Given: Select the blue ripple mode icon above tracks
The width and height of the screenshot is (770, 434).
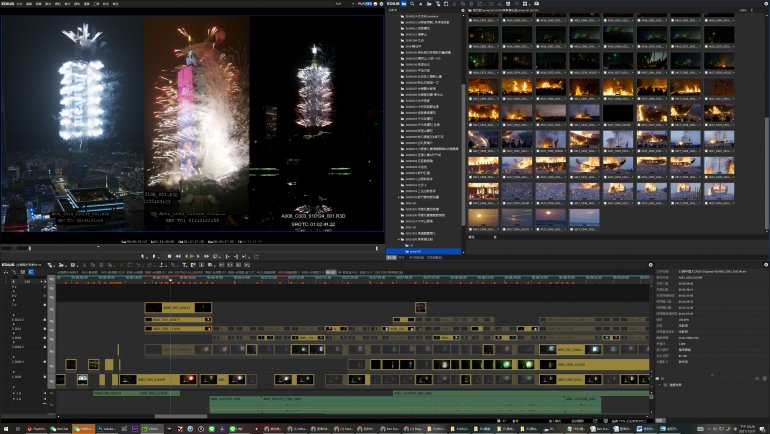Looking at the screenshot, I should [x=31, y=272].
